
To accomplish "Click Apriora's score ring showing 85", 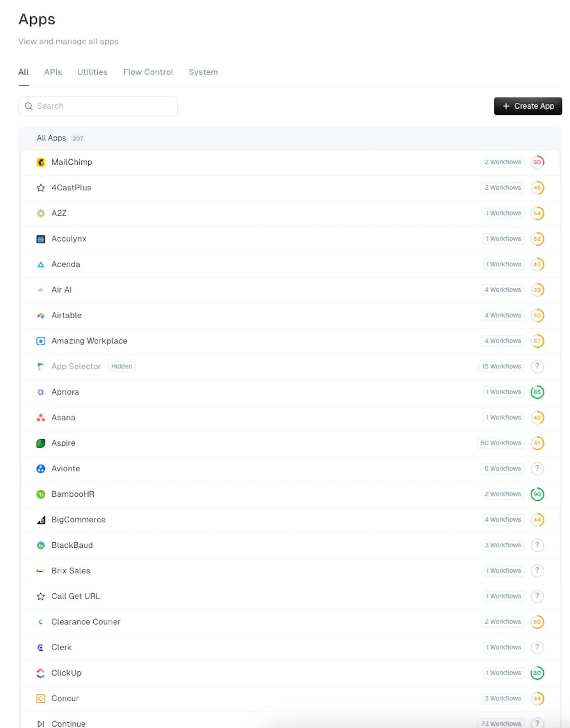I will [537, 392].
